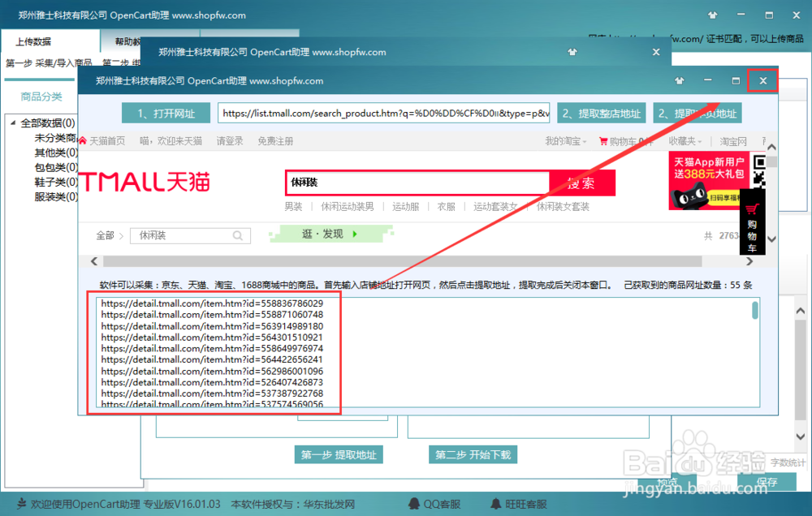Click browser horizontal scrollbar right arrow

coord(749,261)
